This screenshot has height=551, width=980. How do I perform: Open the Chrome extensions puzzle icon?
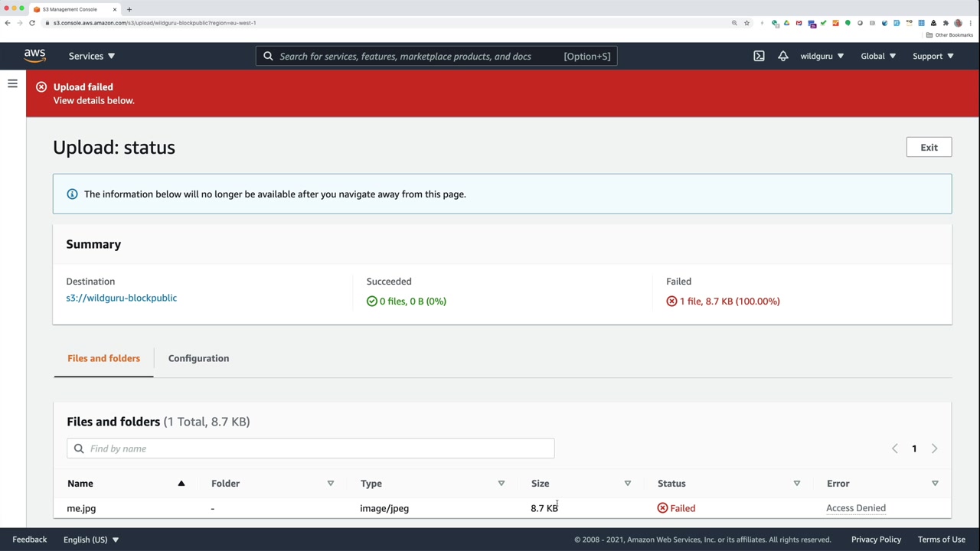click(x=946, y=23)
